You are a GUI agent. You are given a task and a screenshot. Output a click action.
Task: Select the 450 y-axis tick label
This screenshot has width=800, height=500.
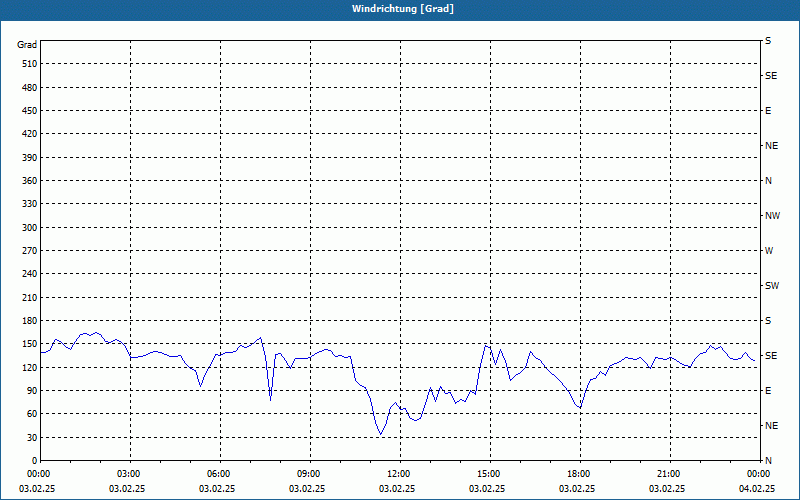[30, 111]
